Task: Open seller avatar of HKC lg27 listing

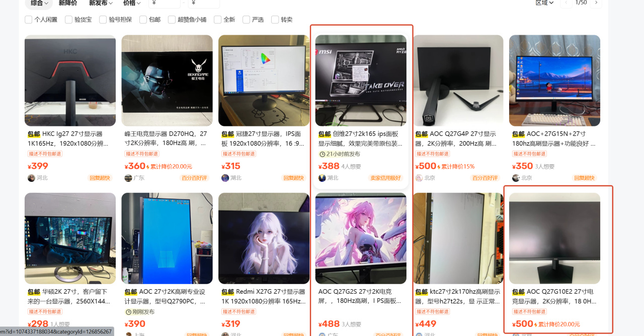Action: click(31, 178)
